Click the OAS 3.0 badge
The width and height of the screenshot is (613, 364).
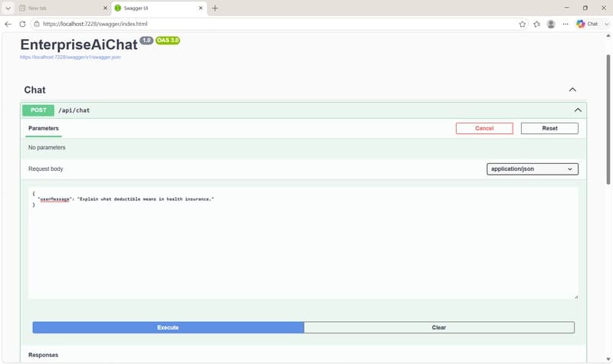tap(168, 41)
